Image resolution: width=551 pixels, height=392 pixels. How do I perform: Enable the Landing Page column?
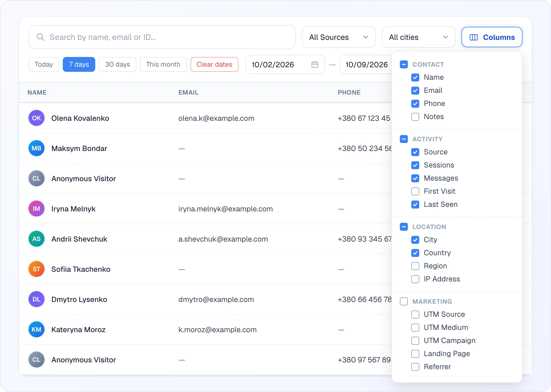pyautogui.click(x=415, y=354)
